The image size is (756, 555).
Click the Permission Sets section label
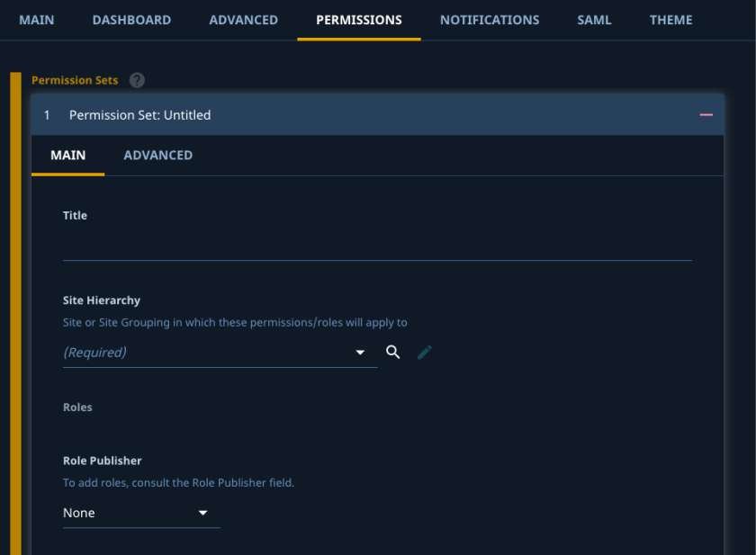point(75,80)
